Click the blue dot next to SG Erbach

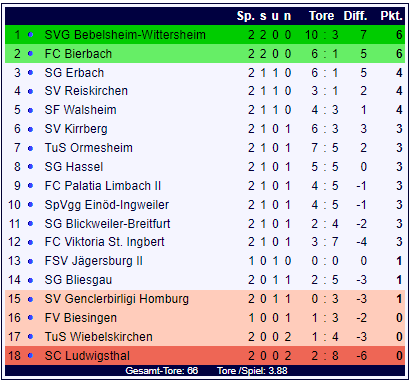point(30,73)
